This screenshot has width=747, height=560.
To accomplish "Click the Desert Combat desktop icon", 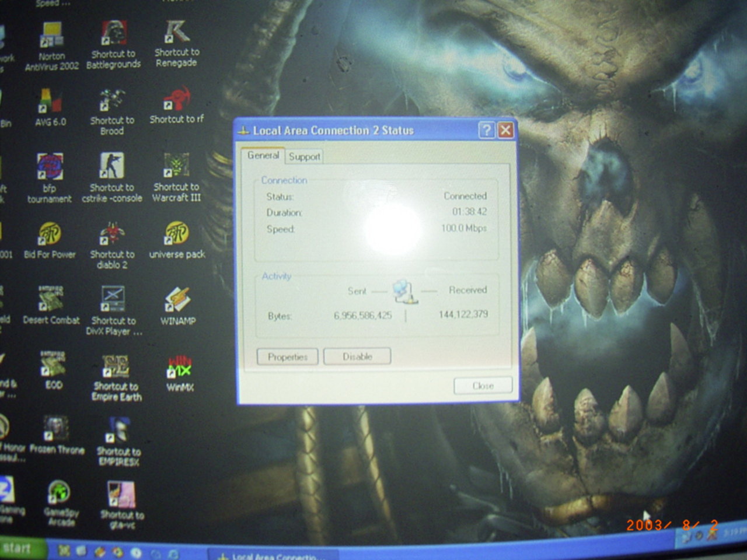I will 51,305.
